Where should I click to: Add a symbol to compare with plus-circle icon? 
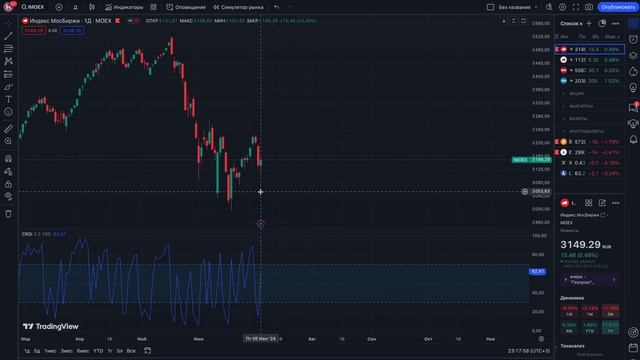point(59,7)
